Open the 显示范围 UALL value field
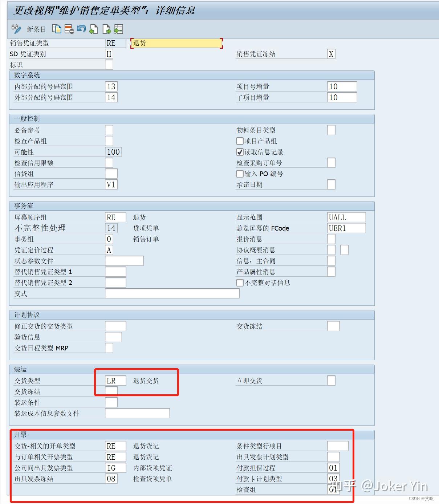The height and width of the screenshot is (504, 439). 346,217
